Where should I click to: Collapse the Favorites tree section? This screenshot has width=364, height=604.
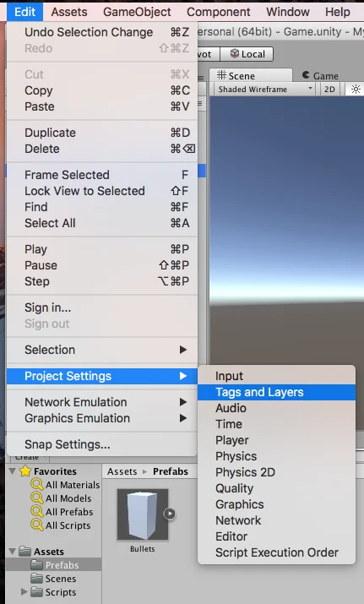click(13, 471)
